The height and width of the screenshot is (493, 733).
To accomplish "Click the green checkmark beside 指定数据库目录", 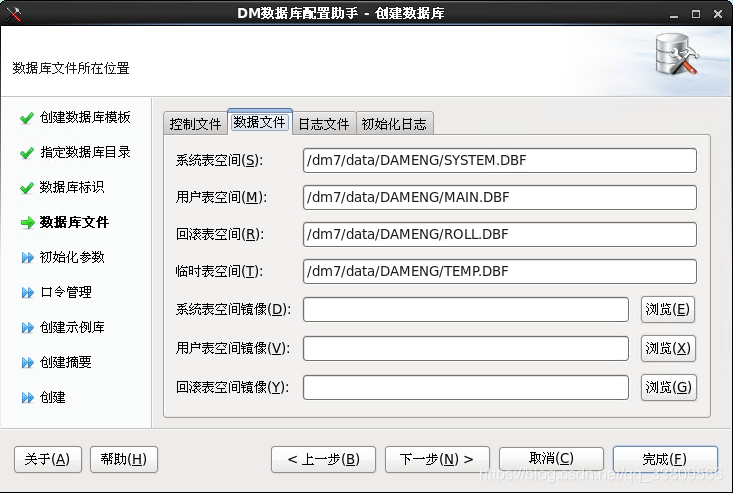I will pos(27,153).
